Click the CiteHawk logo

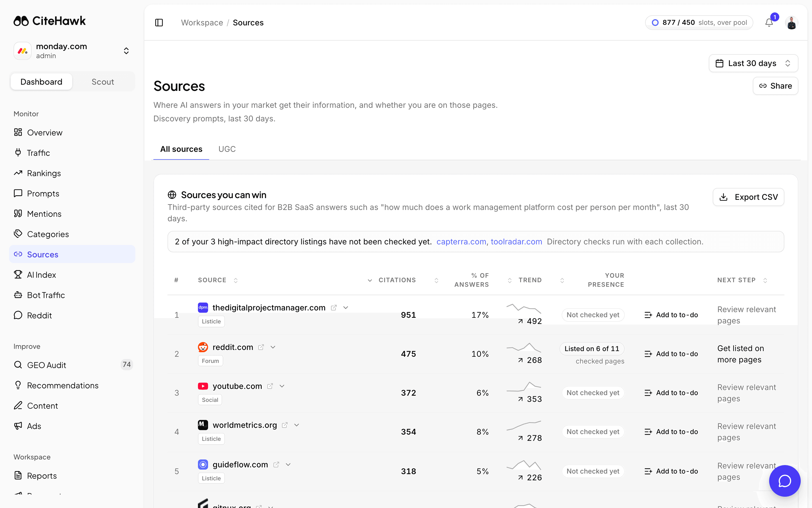tap(50, 21)
